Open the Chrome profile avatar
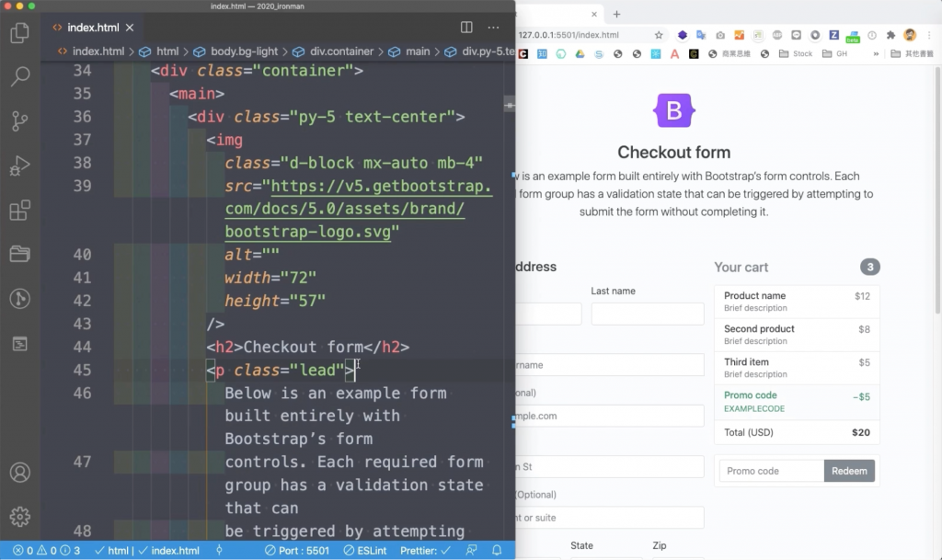The width and height of the screenshot is (942, 560). pos(910,35)
